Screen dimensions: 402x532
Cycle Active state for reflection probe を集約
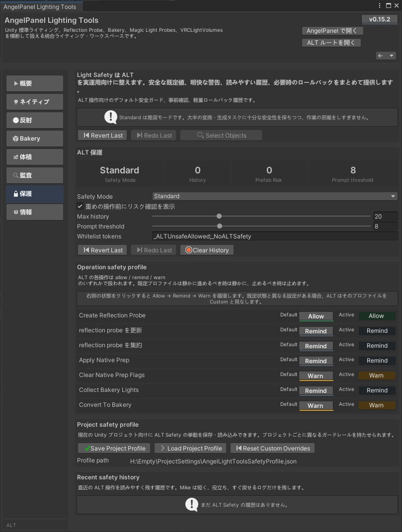[377, 345]
